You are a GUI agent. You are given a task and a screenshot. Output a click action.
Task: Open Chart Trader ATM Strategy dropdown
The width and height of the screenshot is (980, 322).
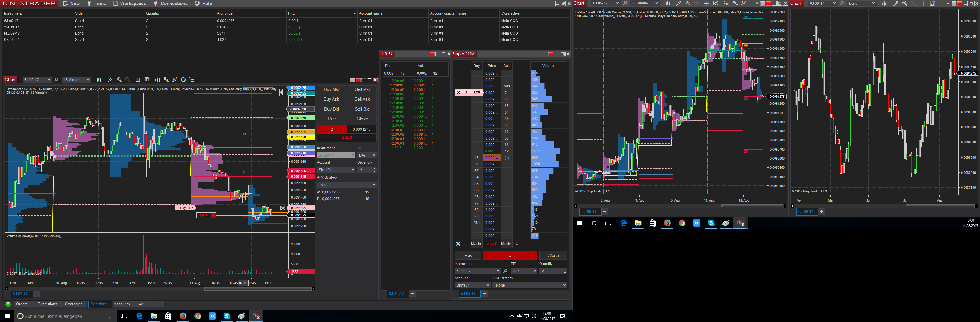pos(347,185)
